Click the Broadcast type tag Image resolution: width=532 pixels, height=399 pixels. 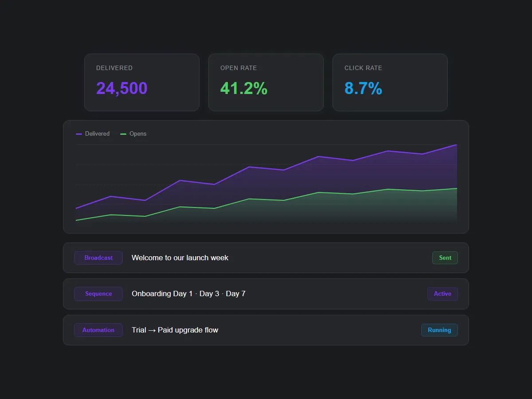point(98,258)
